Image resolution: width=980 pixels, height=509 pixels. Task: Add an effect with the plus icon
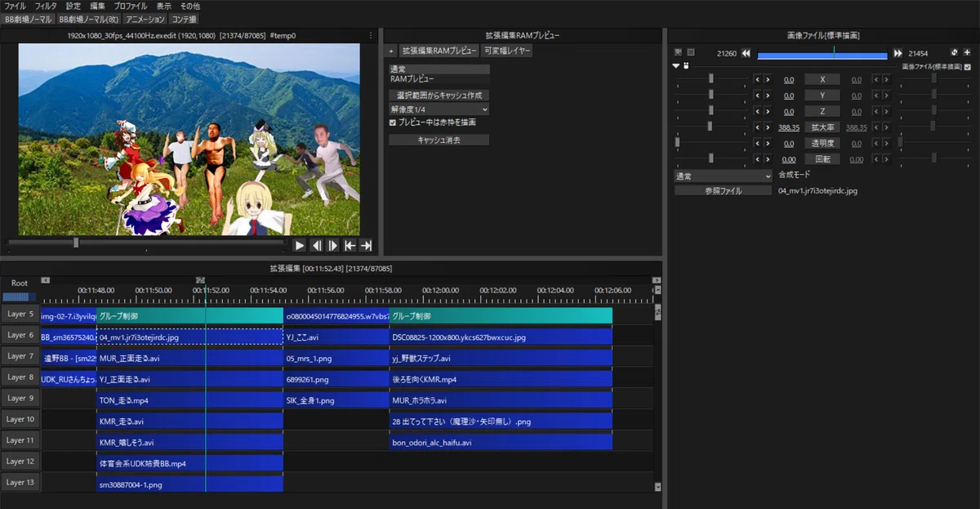point(967,53)
